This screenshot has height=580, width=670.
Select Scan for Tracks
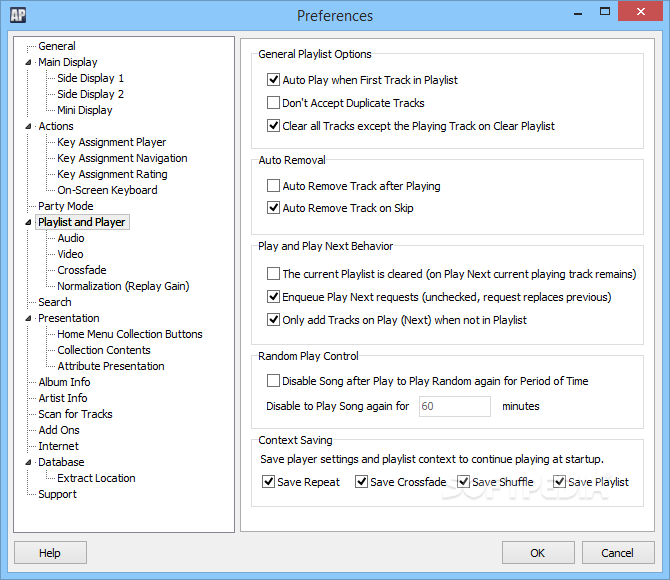click(75, 414)
